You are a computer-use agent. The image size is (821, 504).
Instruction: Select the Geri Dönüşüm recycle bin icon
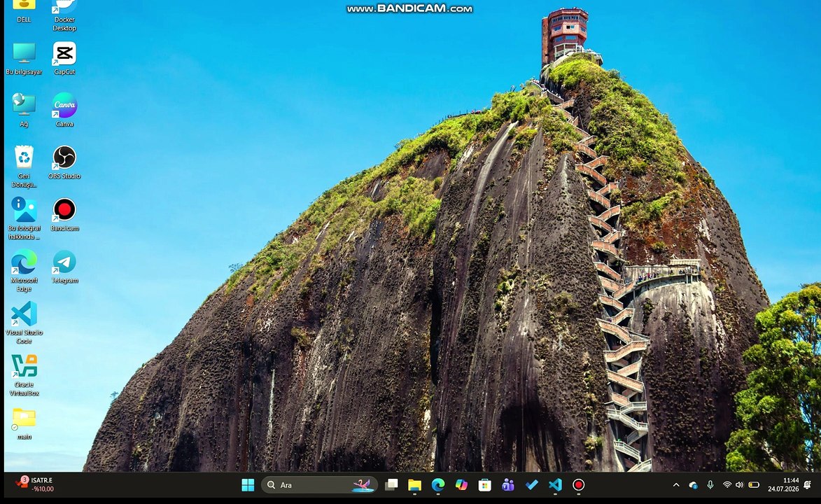(x=24, y=167)
